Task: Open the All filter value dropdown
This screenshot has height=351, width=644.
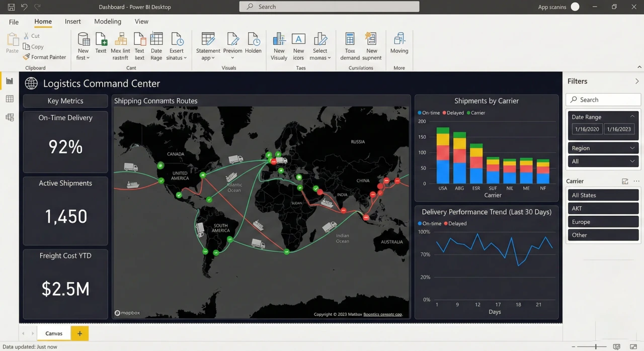Action: [632, 161]
